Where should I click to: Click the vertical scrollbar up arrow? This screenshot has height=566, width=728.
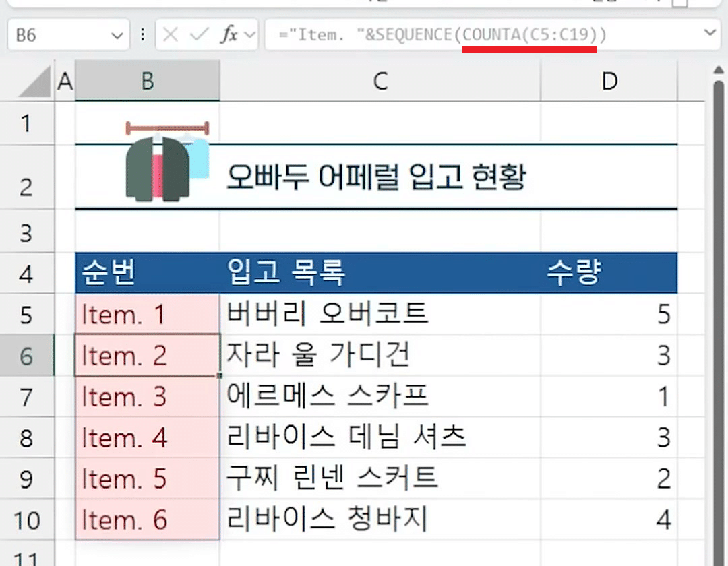click(719, 70)
